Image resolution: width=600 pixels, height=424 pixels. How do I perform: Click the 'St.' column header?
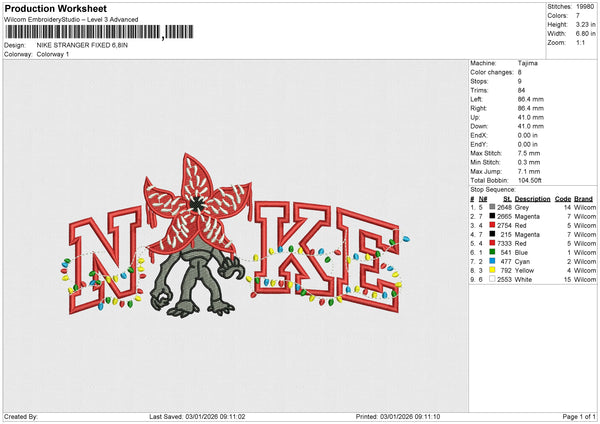(507, 199)
